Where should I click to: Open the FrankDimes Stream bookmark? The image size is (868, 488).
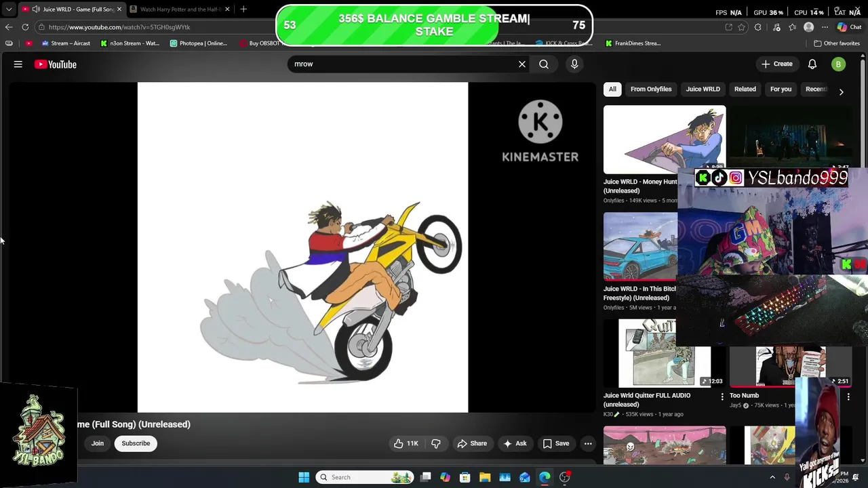pyautogui.click(x=633, y=43)
